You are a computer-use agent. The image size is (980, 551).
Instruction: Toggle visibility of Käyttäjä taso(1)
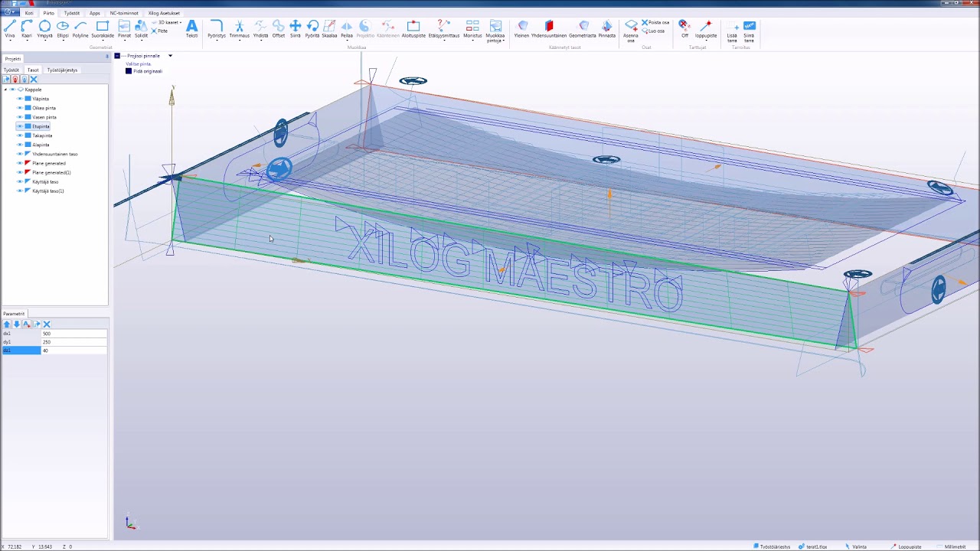(20, 191)
